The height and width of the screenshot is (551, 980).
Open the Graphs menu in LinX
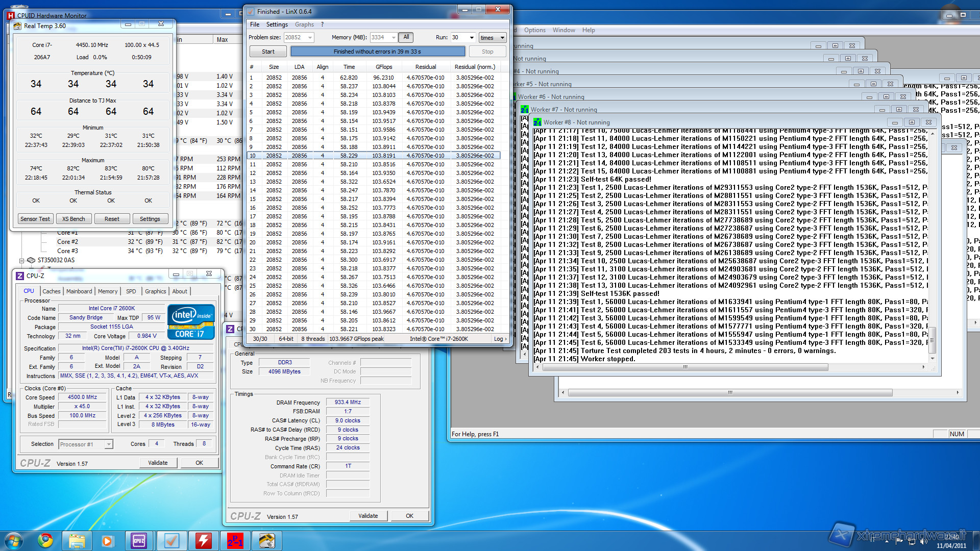click(304, 24)
